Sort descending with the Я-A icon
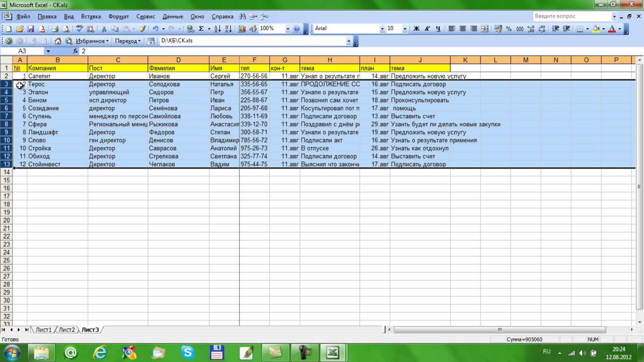 (227, 29)
